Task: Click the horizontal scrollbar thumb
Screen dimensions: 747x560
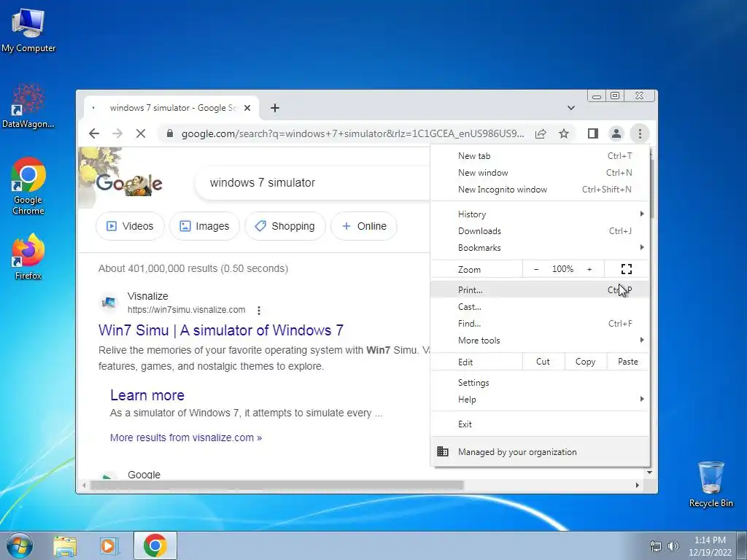Action: click(x=276, y=485)
